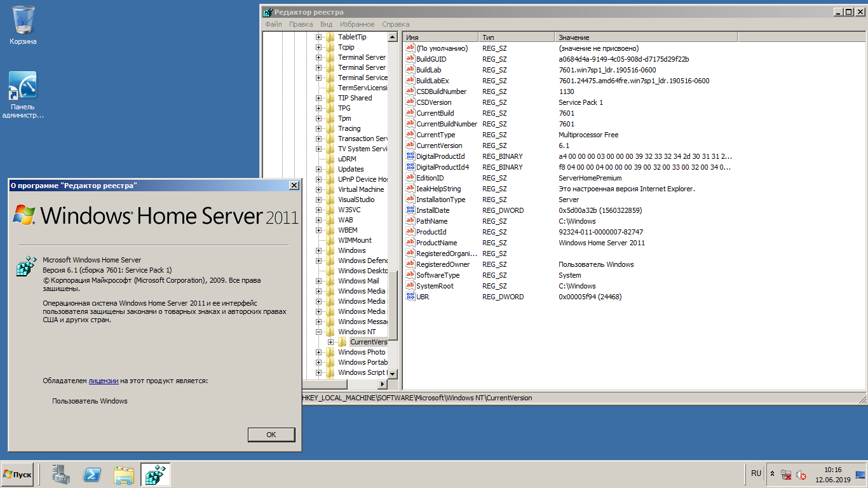This screenshot has height=488, width=868.
Task: Click the CurrentVersion folder icon in tree
Action: (x=342, y=342)
